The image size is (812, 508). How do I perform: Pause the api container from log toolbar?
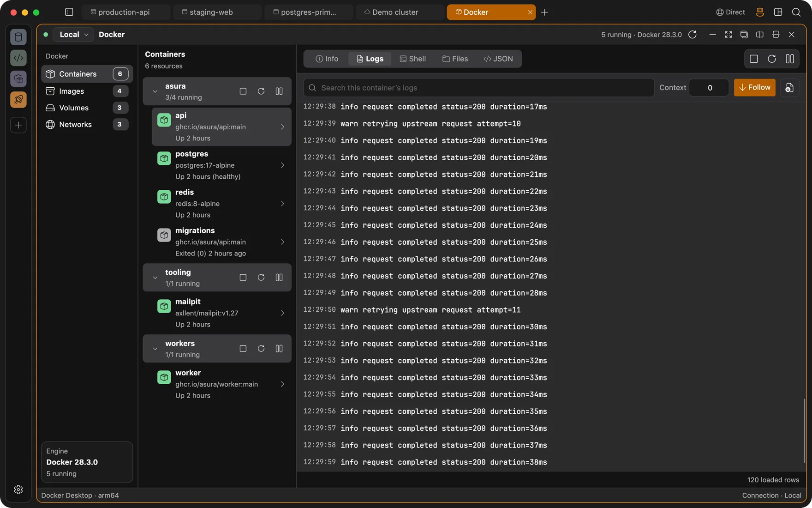(x=790, y=59)
